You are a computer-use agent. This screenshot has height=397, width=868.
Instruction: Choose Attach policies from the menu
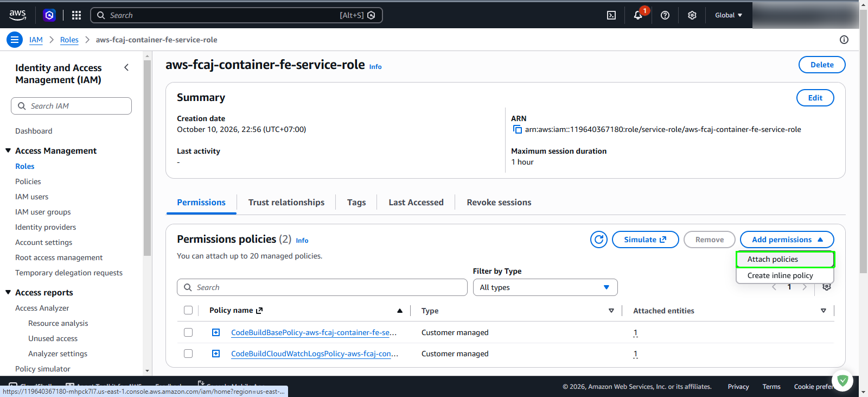(785, 259)
